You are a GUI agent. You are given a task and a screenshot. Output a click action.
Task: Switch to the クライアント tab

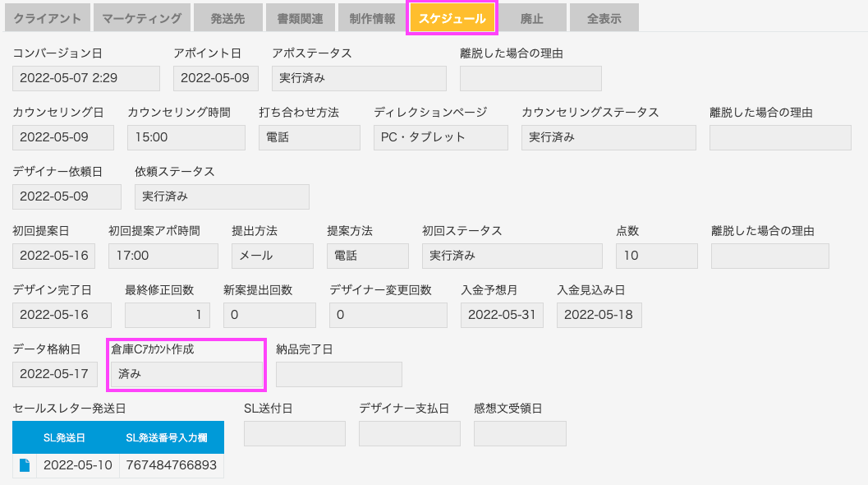[47, 18]
